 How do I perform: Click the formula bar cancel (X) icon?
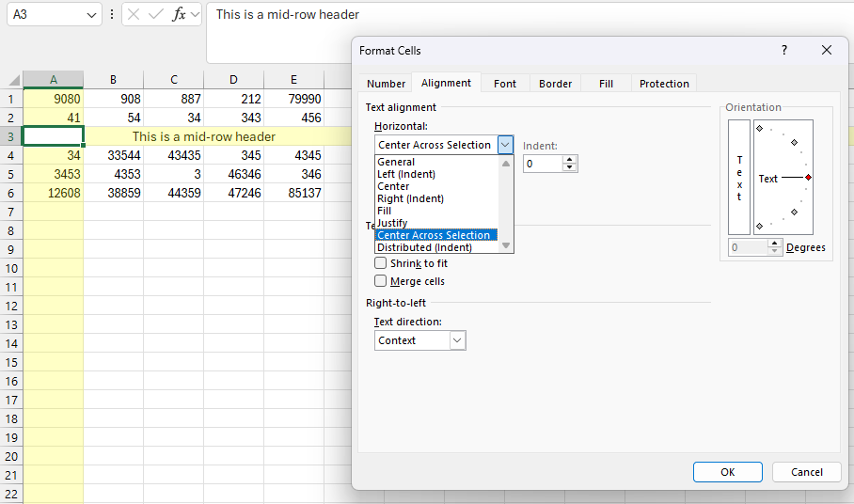click(x=134, y=15)
